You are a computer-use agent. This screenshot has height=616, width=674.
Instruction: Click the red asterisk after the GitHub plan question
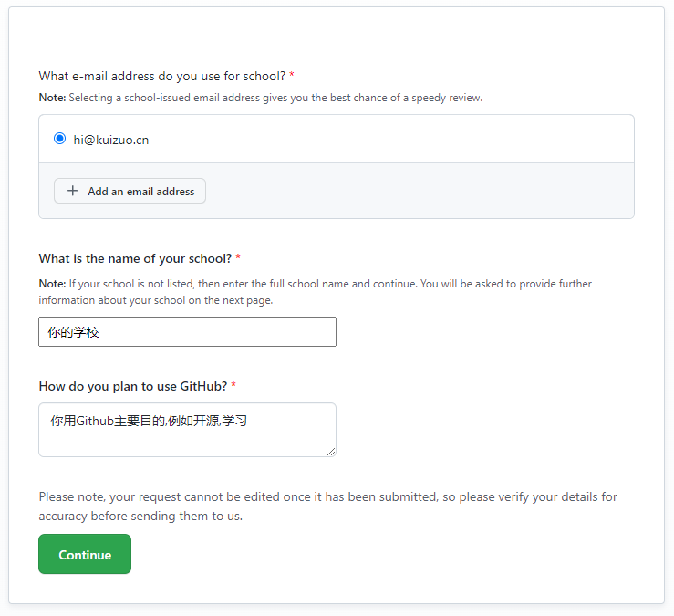[233, 387]
